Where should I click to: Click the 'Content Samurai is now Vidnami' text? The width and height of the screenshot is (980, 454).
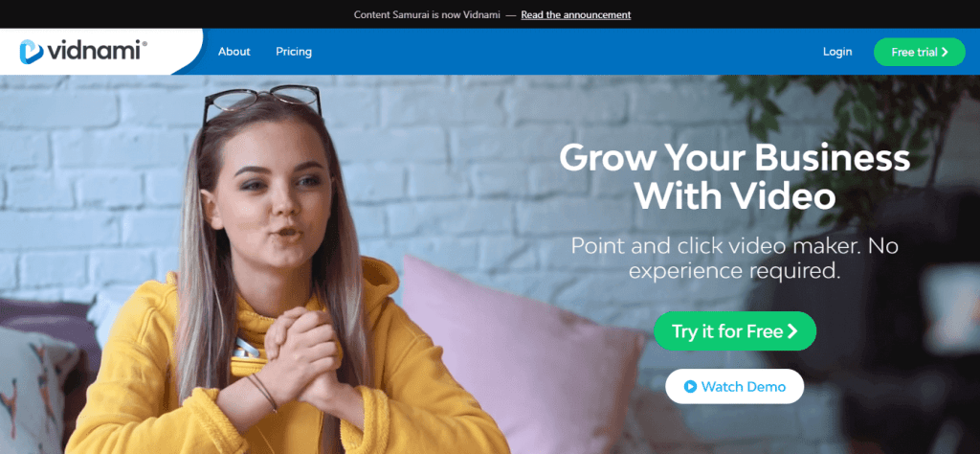[427, 14]
